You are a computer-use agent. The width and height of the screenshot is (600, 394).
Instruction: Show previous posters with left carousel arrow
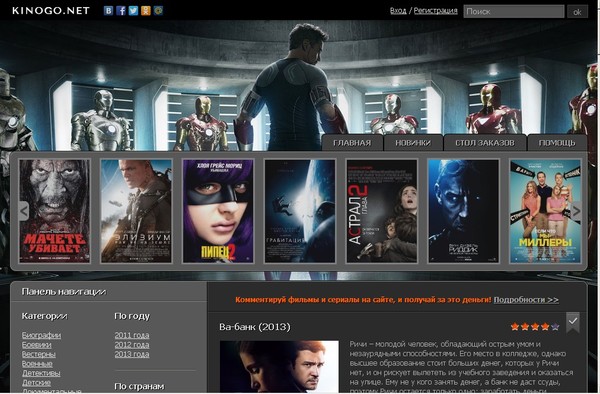click(x=24, y=211)
